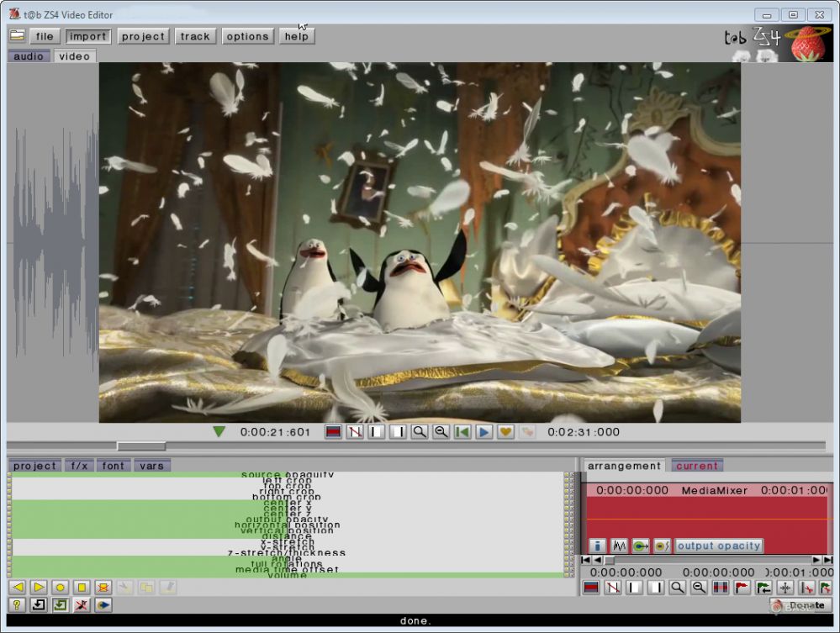Open the vars tab
The image size is (840, 633).
pyautogui.click(x=151, y=466)
